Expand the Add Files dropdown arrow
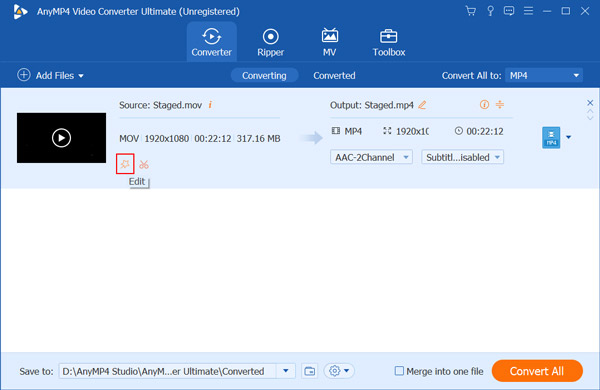 point(81,76)
